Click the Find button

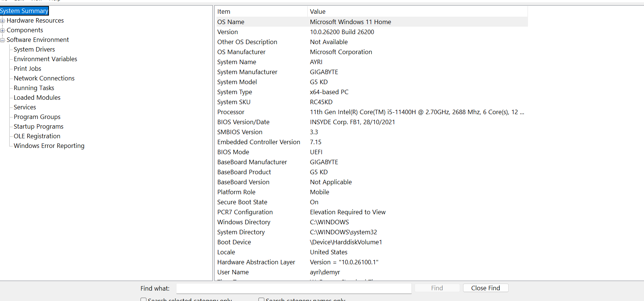click(437, 288)
